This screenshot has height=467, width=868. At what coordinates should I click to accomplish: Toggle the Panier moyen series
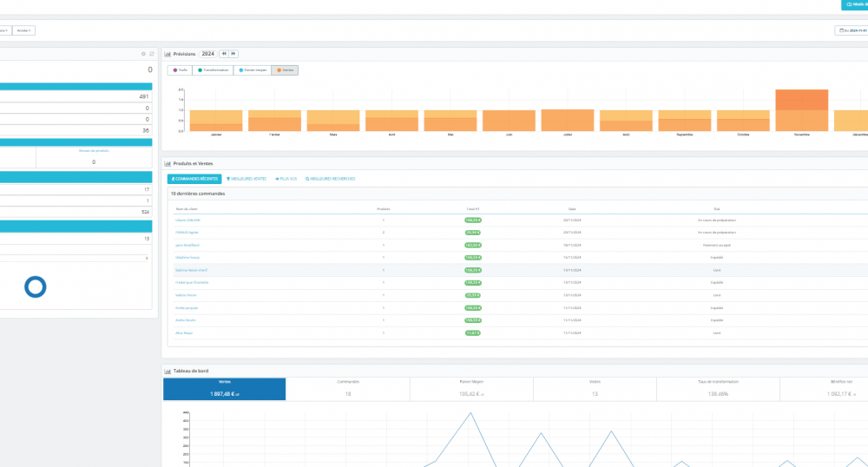point(253,70)
